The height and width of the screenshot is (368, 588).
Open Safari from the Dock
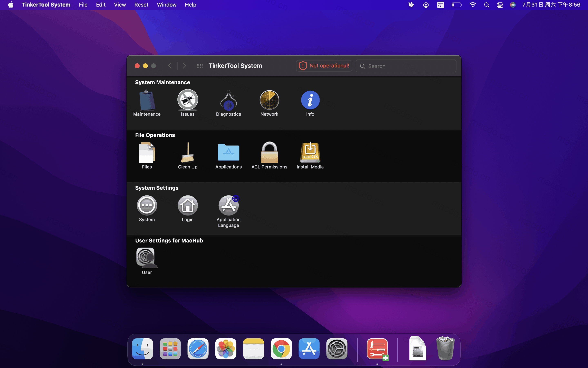(198, 349)
